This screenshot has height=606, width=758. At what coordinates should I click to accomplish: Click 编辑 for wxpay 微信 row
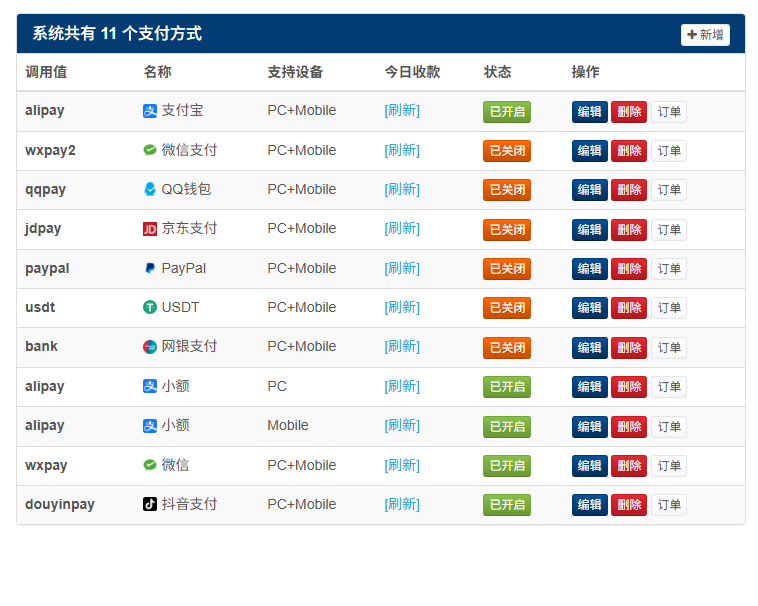[590, 466]
